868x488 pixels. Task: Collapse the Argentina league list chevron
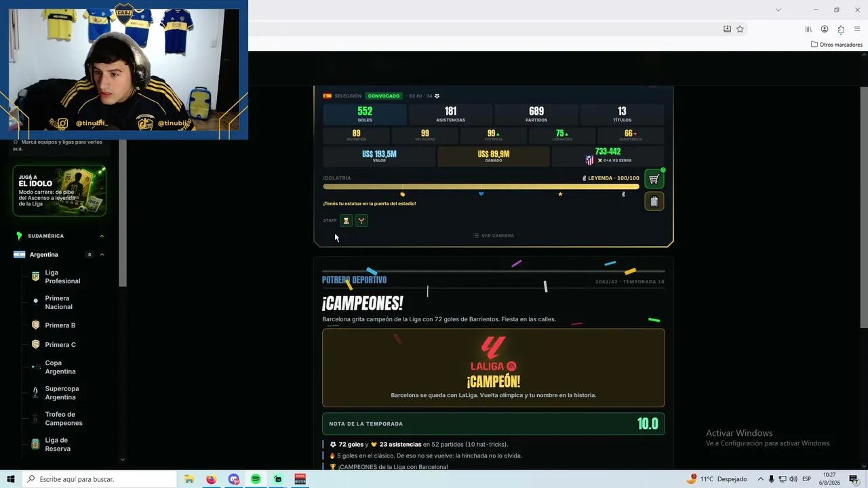point(102,255)
